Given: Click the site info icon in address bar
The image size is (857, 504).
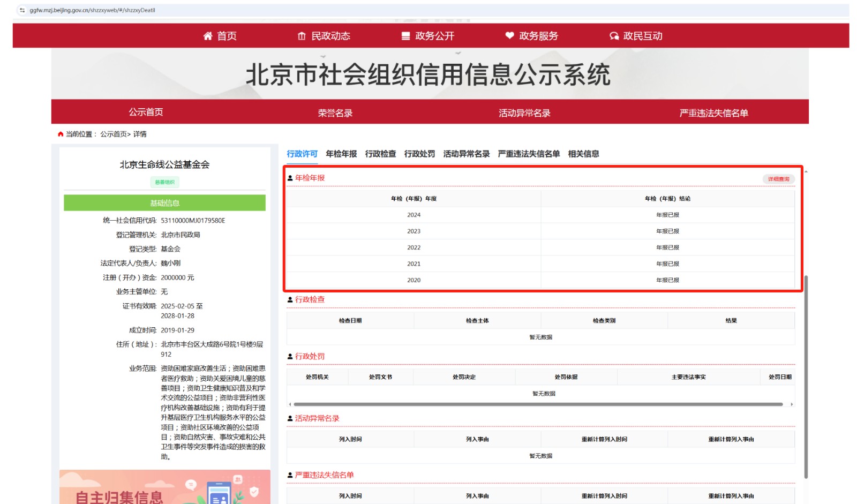Looking at the screenshot, I should (22, 10).
